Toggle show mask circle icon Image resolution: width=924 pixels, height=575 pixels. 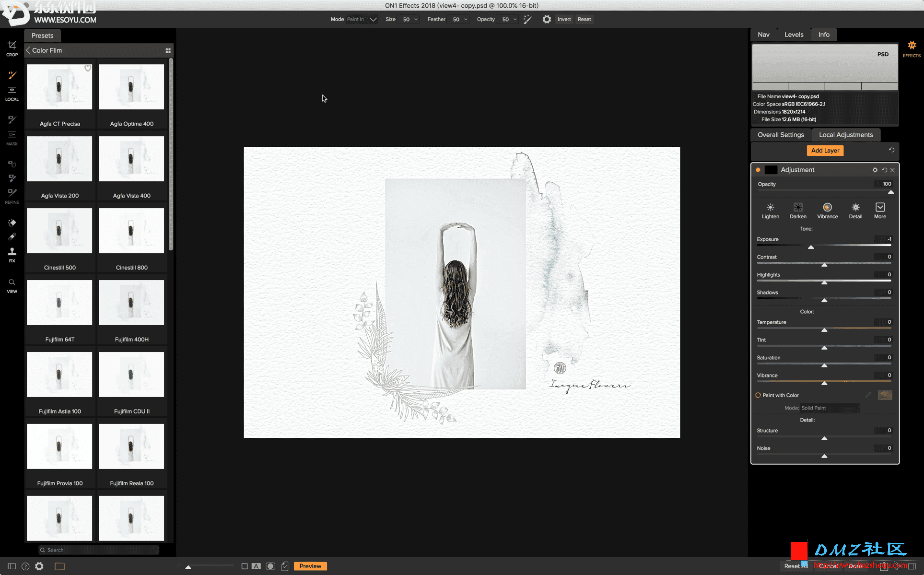click(x=270, y=566)
